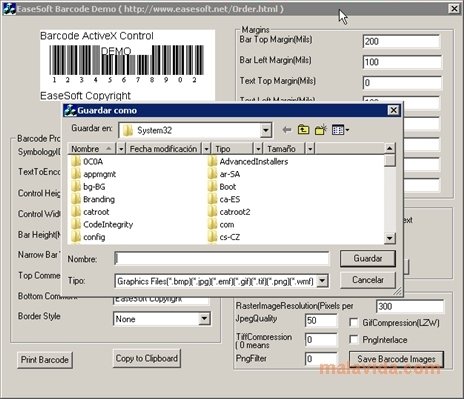Focus the Nombre filename input field
The height and width of the screenshot is (399, 464).
click(x=221, y=259)
